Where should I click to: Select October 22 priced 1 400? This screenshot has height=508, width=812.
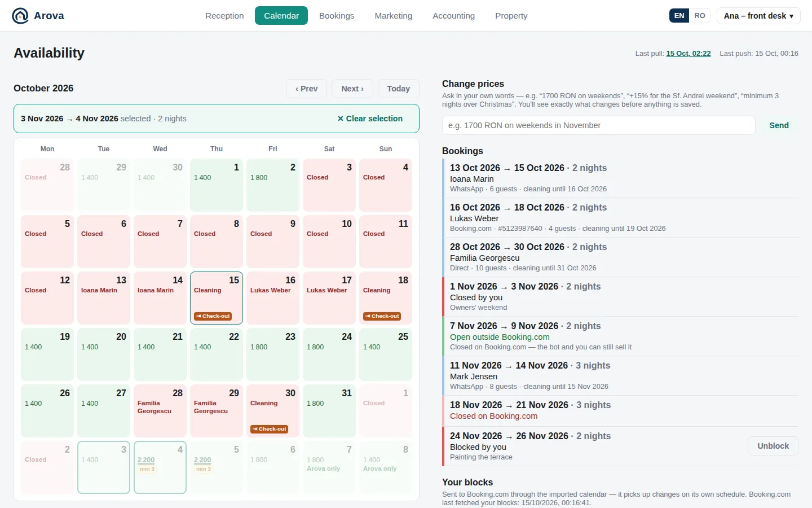(x=217, y=354)
